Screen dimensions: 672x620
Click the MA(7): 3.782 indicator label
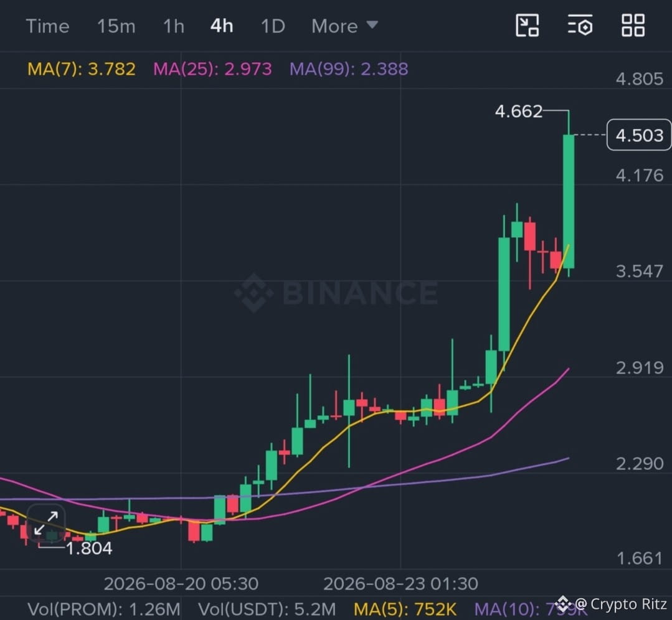(x=82, y=69)
